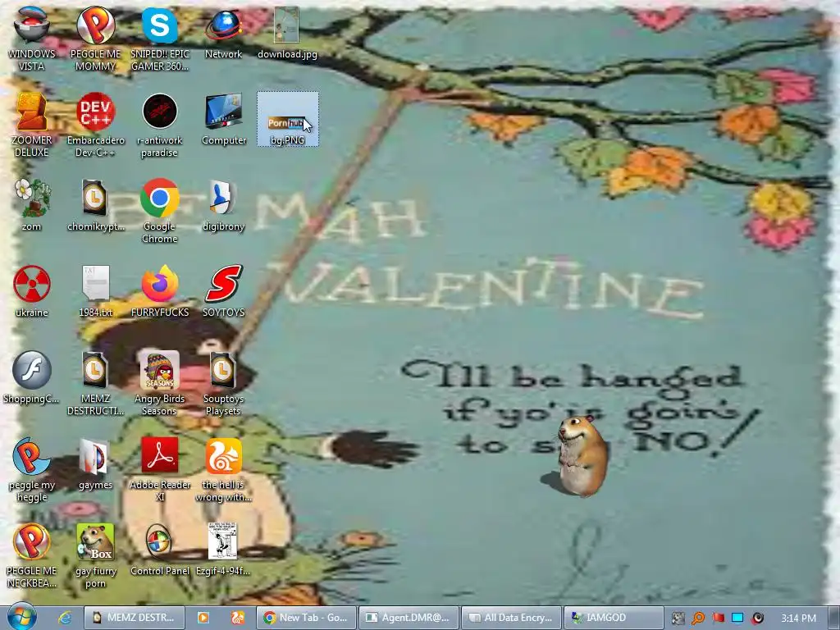Click the magnifier icon in system tray

pyautogui.click(x=698, y=619)
